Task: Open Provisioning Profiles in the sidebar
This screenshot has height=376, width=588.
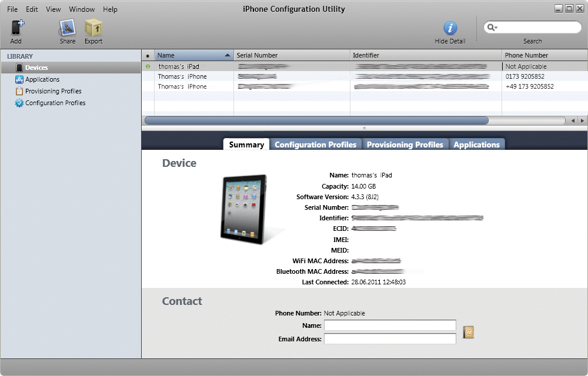Action: coord(52,91)
